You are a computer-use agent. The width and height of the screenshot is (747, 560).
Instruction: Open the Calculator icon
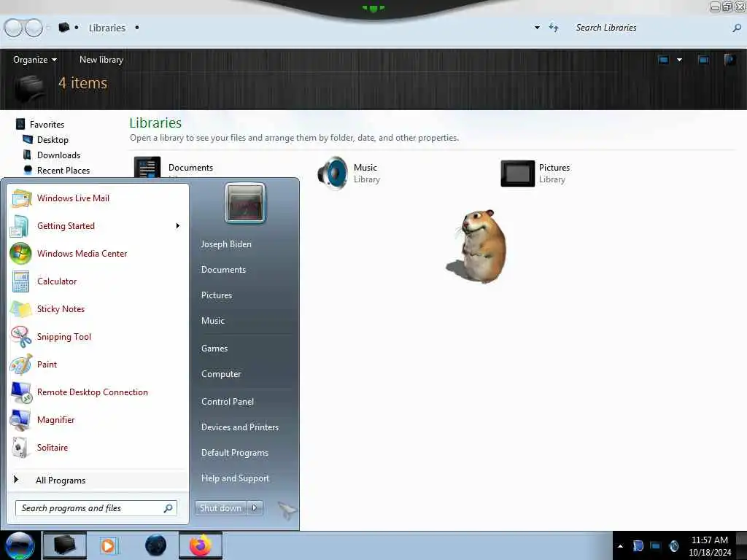(20, 281)
